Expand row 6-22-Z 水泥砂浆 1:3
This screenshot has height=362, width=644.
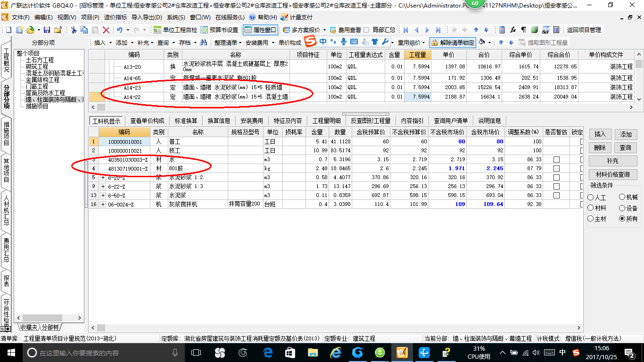click(x=103, y=186)
